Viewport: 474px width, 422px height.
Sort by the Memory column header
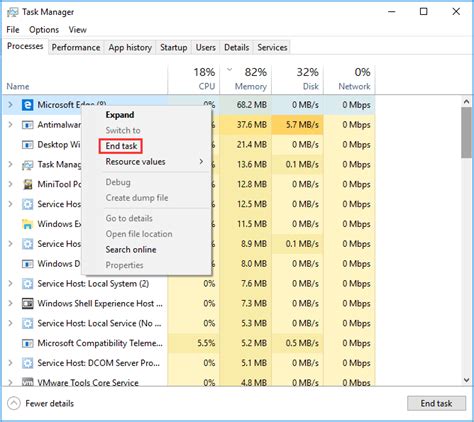tap(246, 79)
